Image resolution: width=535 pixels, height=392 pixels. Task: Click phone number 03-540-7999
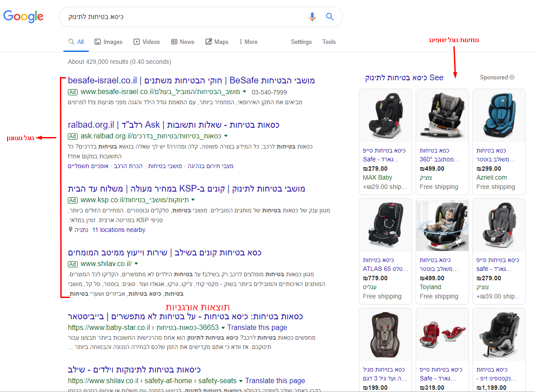tap(269, 92)
